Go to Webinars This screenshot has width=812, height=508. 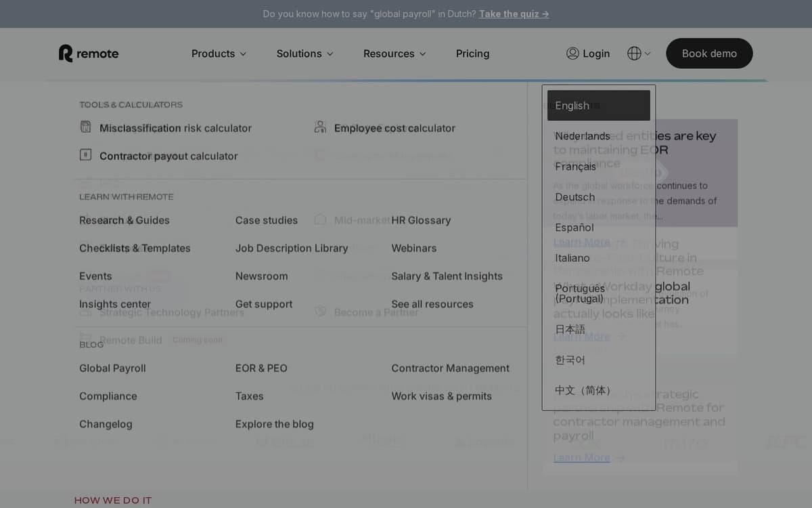pos(414,248)
